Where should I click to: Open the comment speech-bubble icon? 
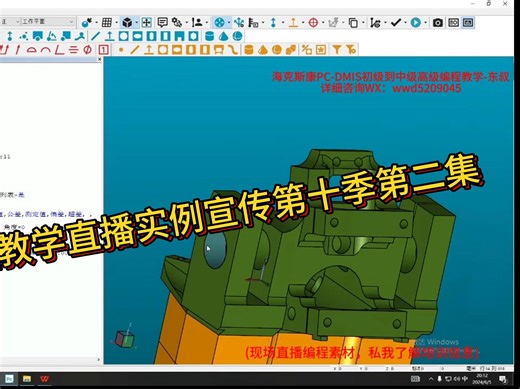[x=162, y=23]
